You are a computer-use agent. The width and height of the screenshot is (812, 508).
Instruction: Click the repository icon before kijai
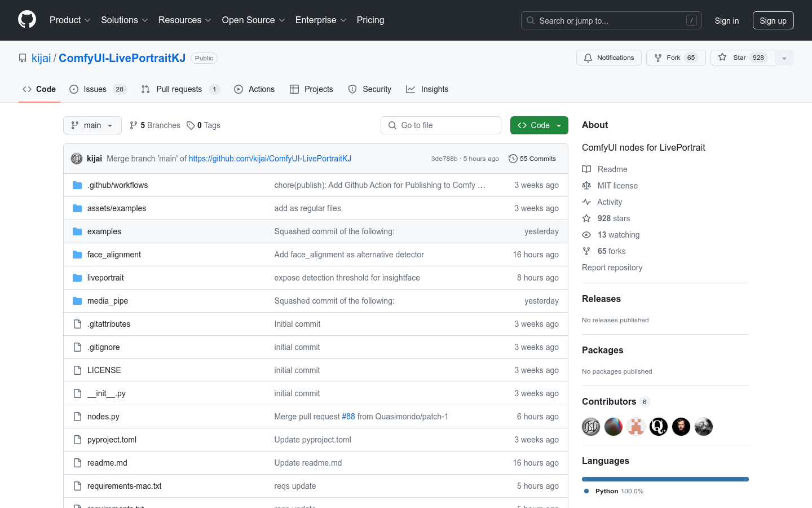(23, 58)
